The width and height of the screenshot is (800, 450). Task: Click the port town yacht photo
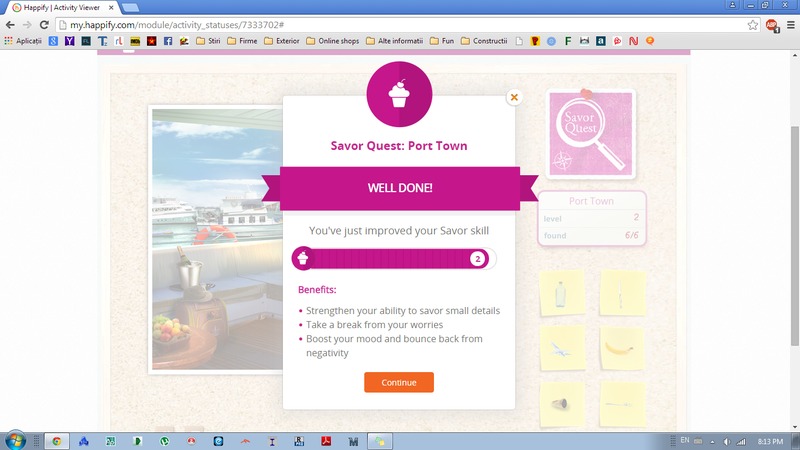tap(217, 239)
